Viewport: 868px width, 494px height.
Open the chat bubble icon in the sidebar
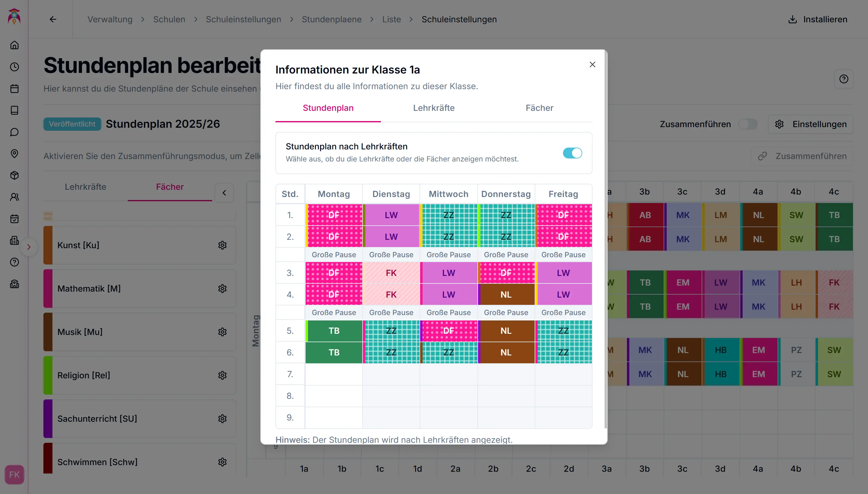(14, 132)
